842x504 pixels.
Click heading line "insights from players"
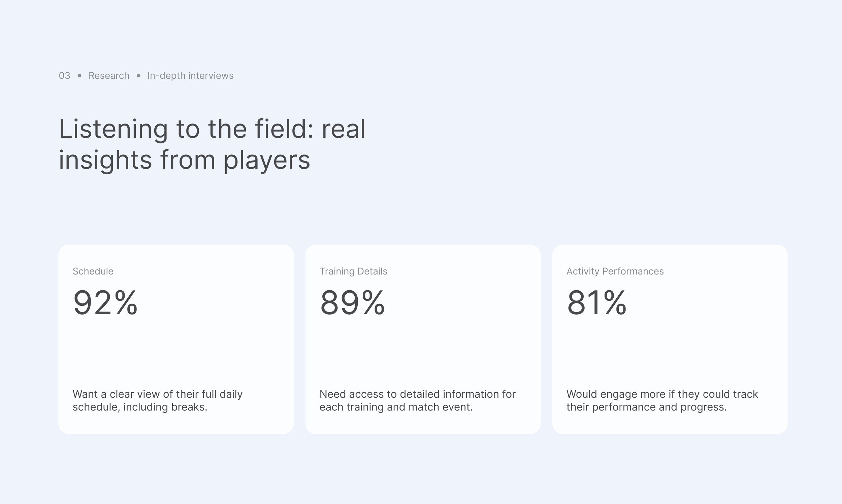pos(184,159)
